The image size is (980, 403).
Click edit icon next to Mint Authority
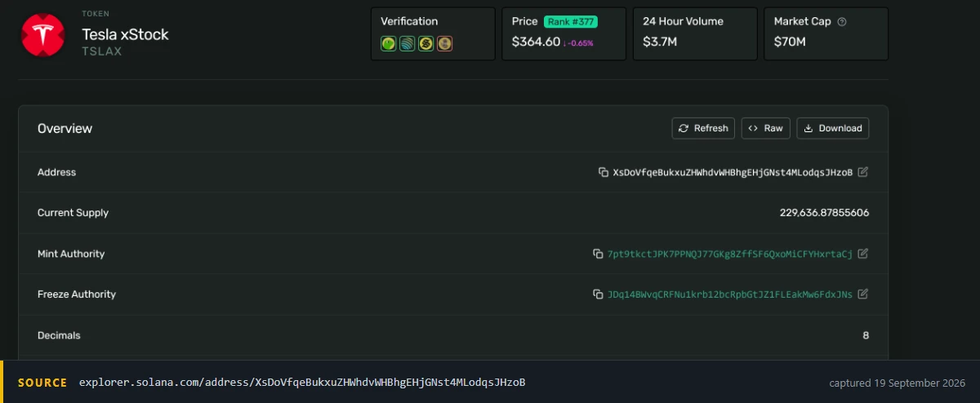(x=863, y=254)
